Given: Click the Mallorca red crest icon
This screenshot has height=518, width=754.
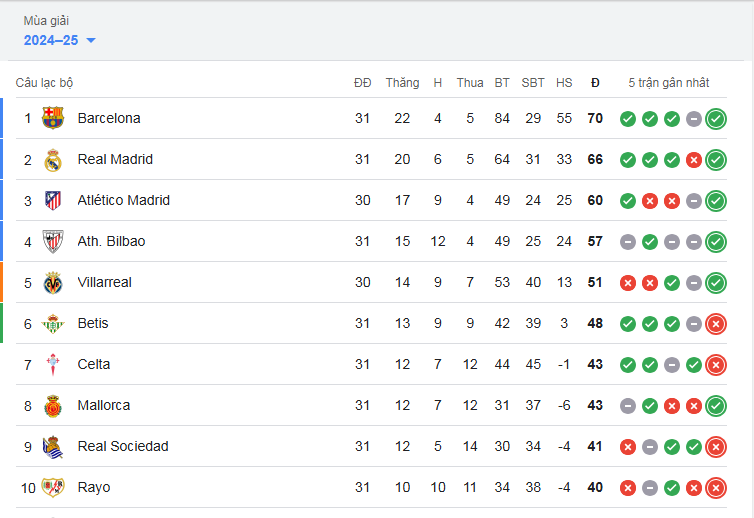Looking at the screenshot, I should pyautogui.click(x=53, y=405).
